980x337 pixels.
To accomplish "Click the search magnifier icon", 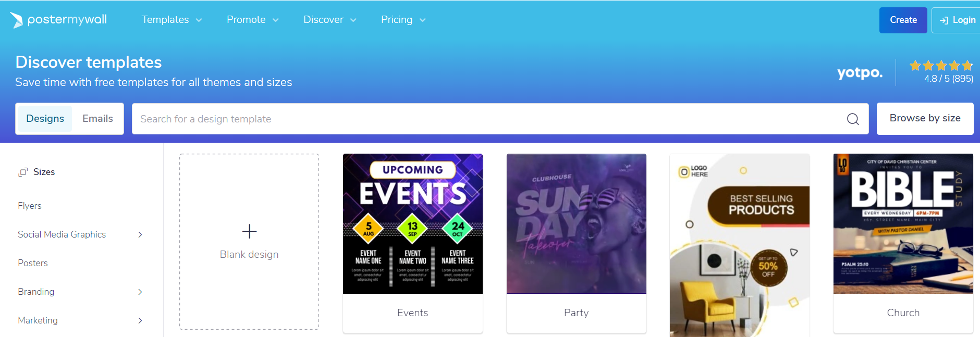I will (x=853, y=119).
